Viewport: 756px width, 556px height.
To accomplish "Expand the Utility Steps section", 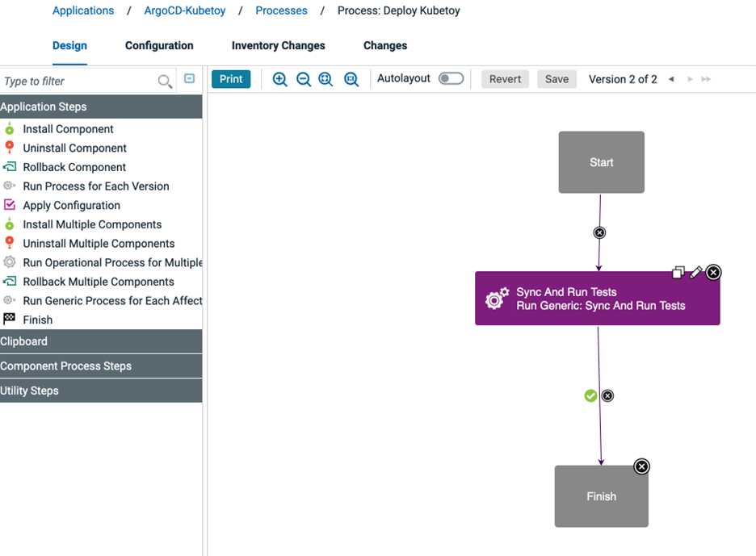I will coord(101,391).
